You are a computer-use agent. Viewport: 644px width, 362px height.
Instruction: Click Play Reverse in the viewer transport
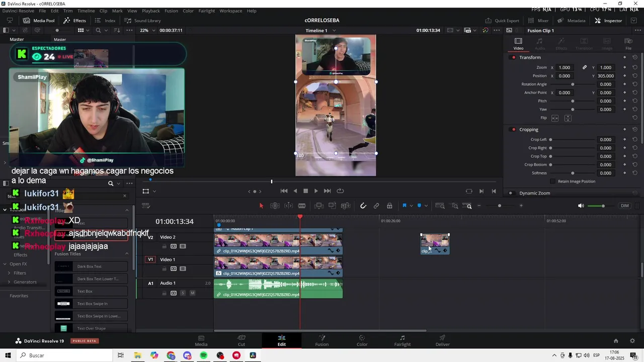[295, 191]
